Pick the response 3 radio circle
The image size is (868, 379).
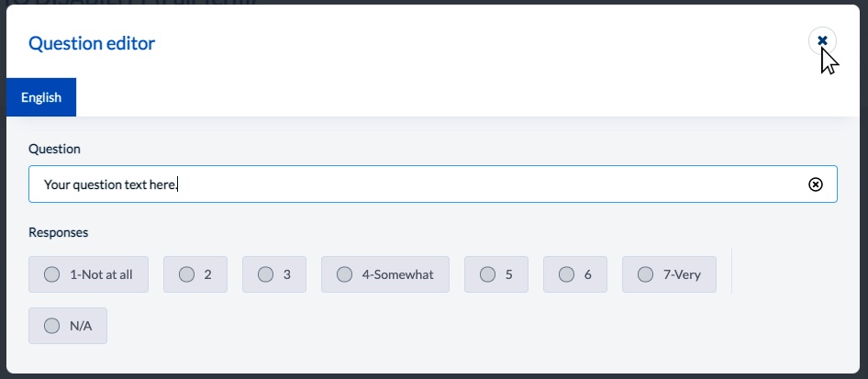[x=265, y=274]
